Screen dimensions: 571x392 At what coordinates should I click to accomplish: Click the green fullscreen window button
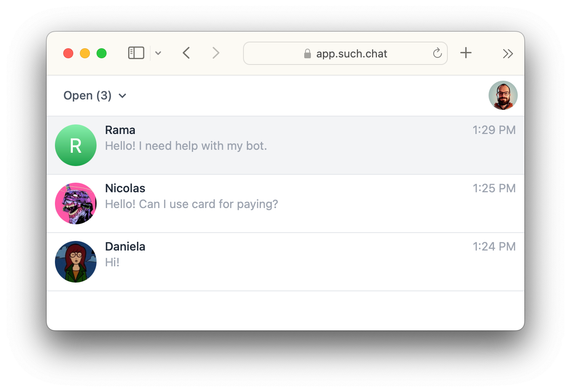pos(102,53)
